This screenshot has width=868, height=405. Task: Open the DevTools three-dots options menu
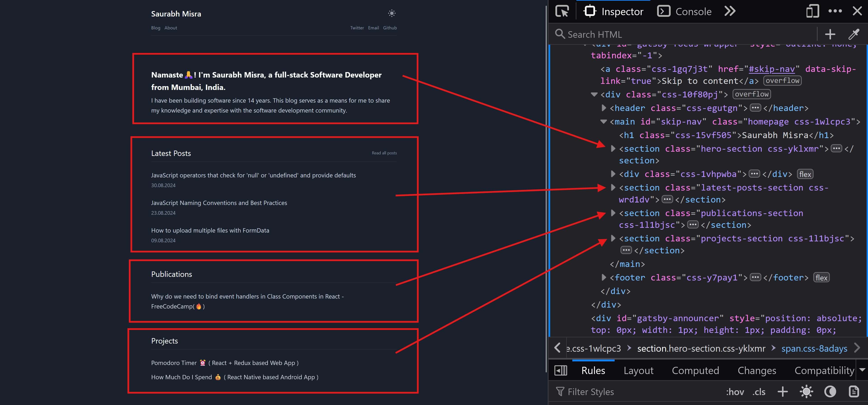835,11
